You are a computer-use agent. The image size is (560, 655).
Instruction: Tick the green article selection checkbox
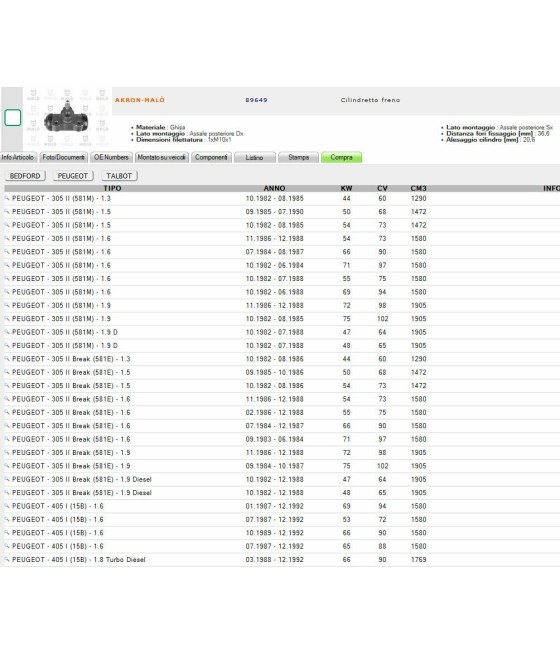coord(13,117)
